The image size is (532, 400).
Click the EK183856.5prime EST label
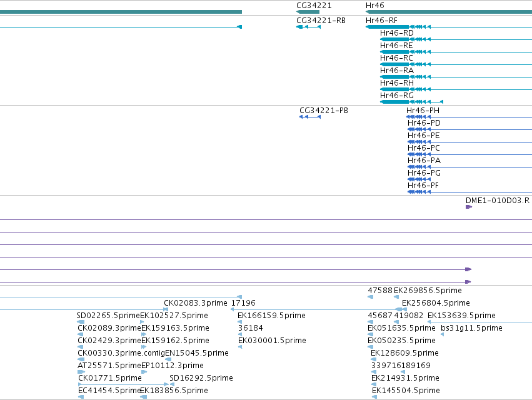point(174,391)
